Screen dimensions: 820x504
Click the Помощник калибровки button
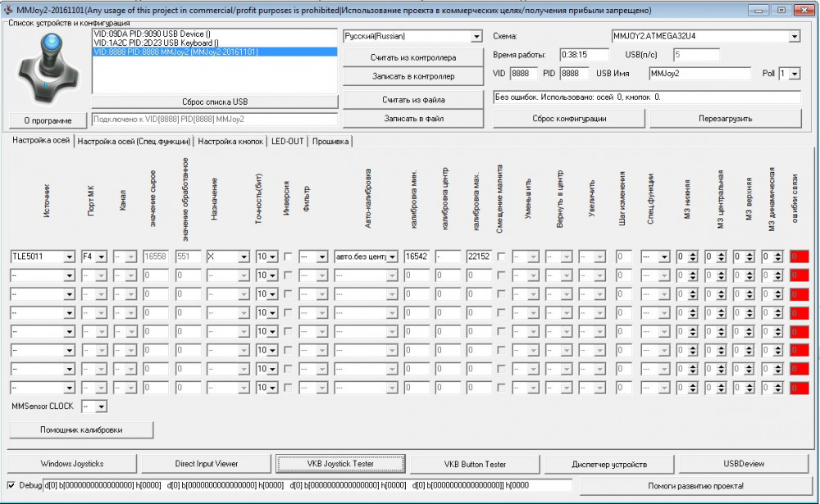(81, 429)
